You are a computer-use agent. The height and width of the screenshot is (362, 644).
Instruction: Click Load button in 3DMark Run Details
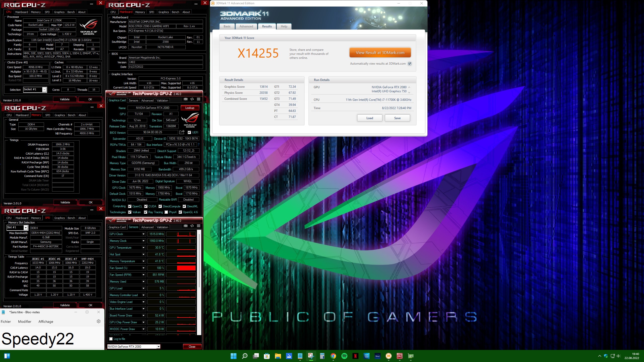tap(370, 118)
